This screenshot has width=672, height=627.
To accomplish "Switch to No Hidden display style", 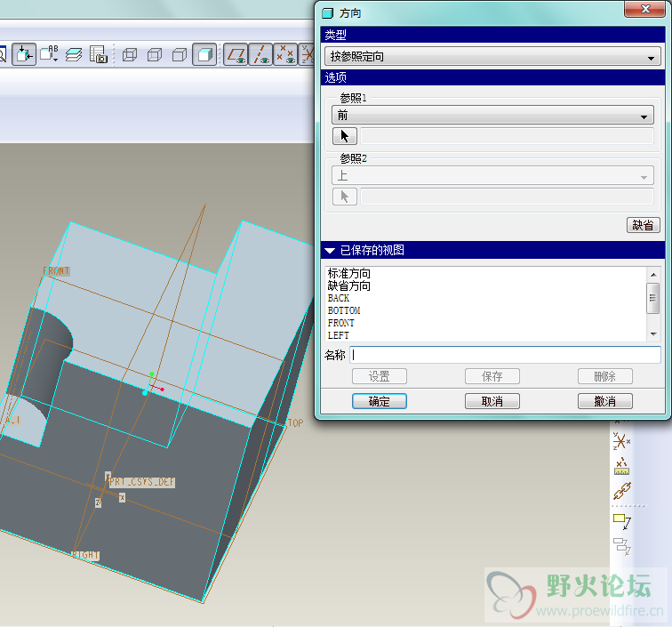I will point(180,55).
